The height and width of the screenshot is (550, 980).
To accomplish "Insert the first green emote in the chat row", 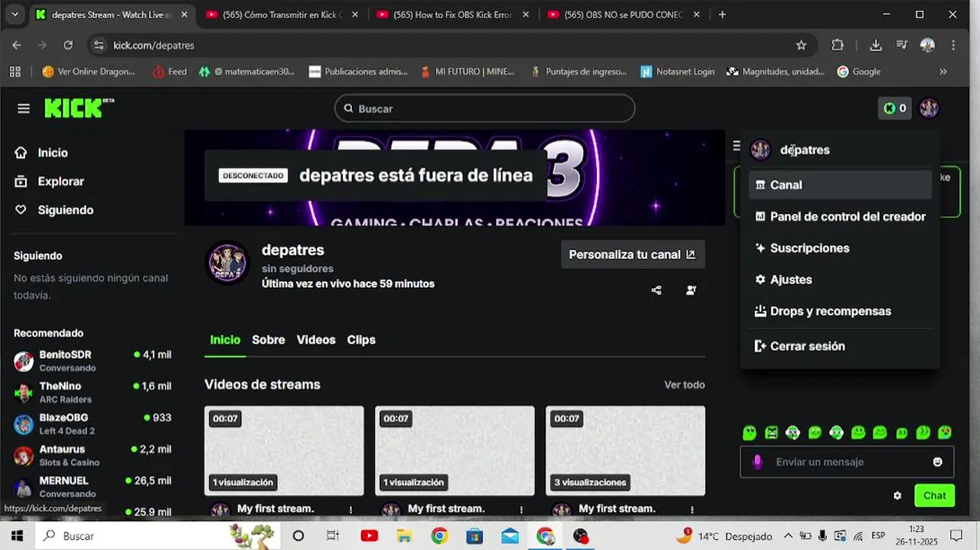I will click(750, 433).
